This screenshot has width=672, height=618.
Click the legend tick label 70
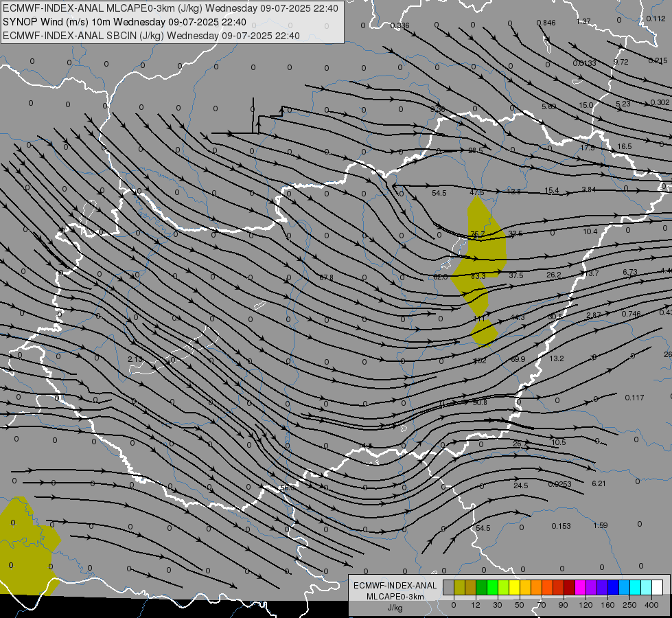tap(542, 605)
